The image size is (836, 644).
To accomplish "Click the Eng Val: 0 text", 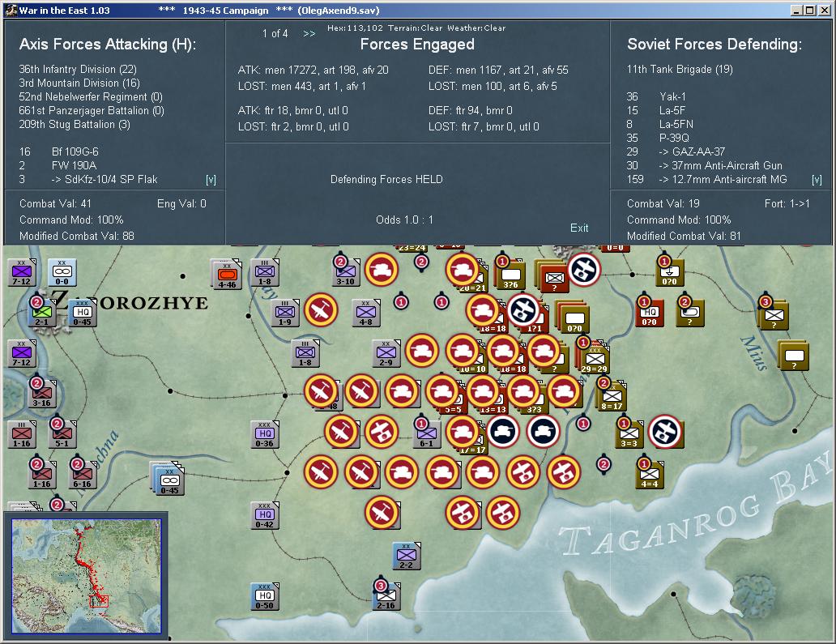I will [181, 203].
